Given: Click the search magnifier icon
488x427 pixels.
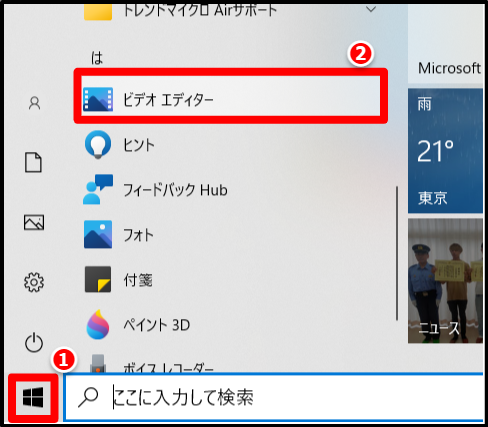Looking at the screenshot, I should coord(88,398).
